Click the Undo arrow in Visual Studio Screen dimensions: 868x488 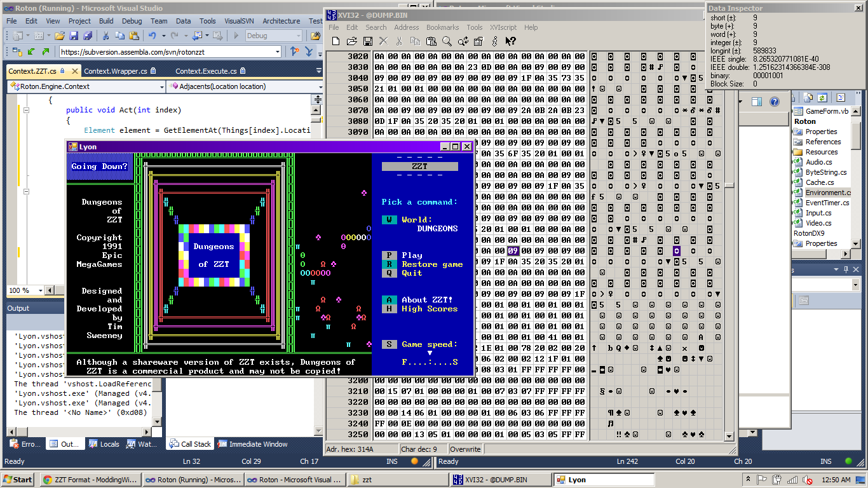click(153, 36)
